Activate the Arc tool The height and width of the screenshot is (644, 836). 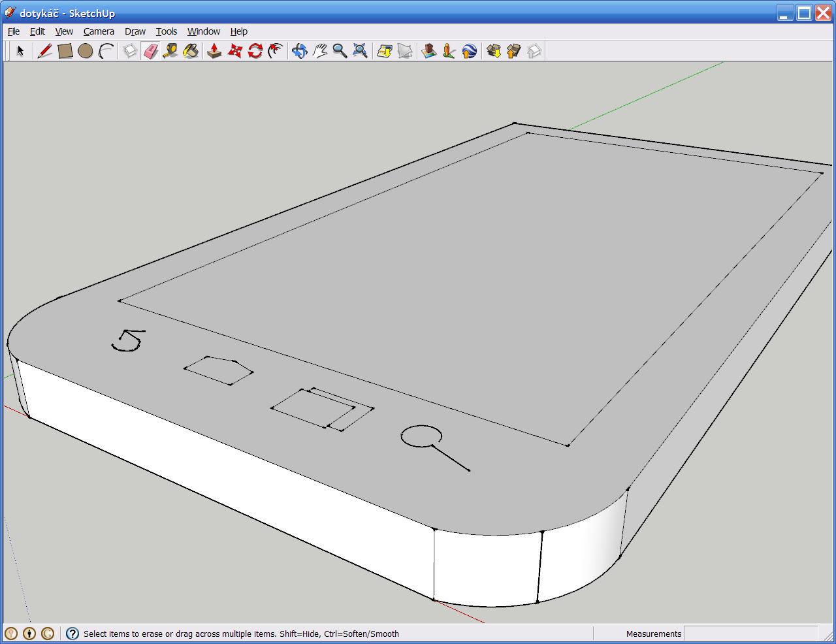tap(106, 51)
